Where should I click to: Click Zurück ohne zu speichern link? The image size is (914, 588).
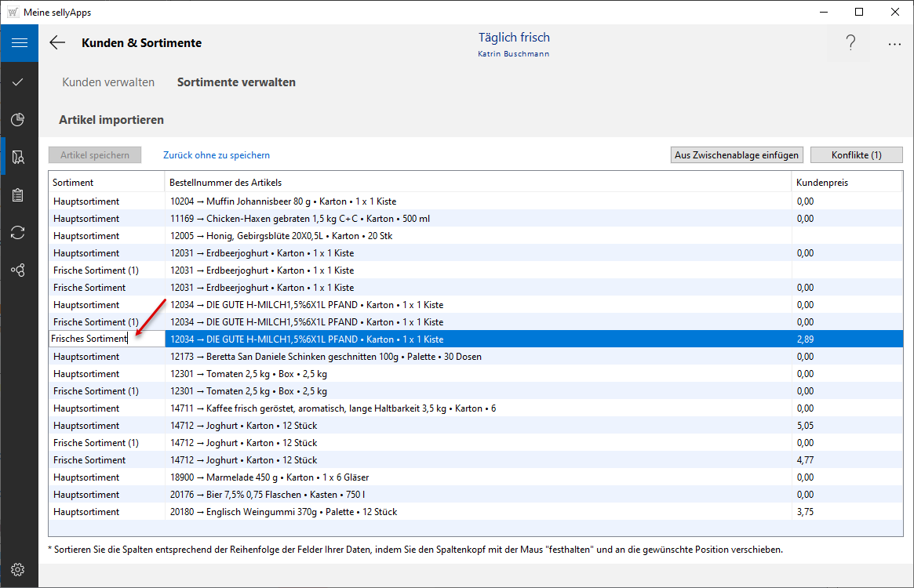click(217, 155)
